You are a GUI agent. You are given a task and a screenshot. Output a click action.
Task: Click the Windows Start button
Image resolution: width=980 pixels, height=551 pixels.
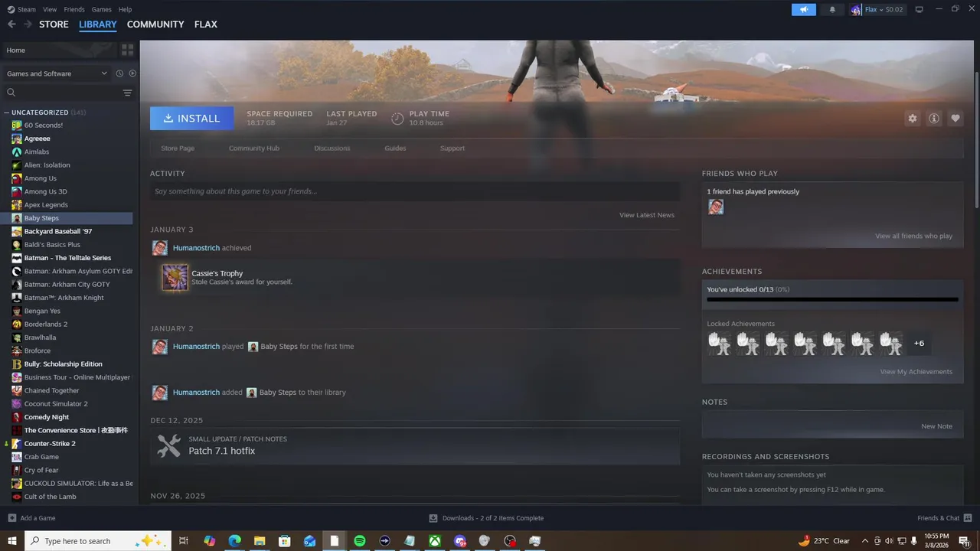12,541
